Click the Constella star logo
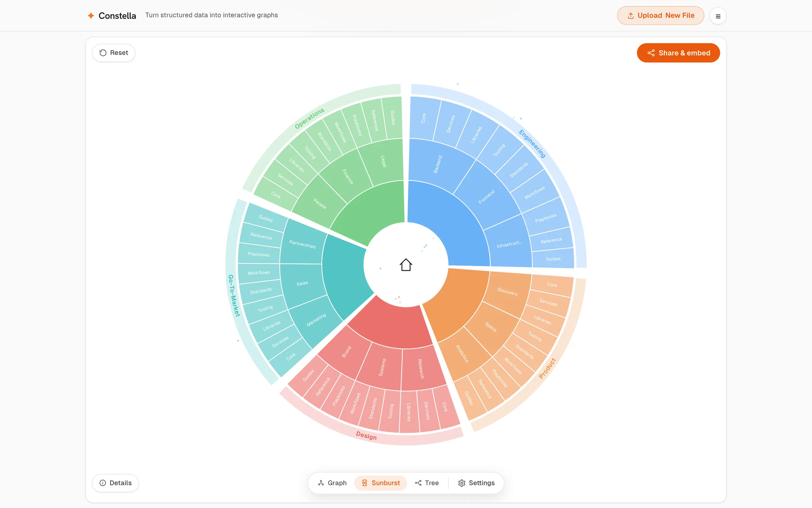The image size is (812, 508). tap(91, 16)
